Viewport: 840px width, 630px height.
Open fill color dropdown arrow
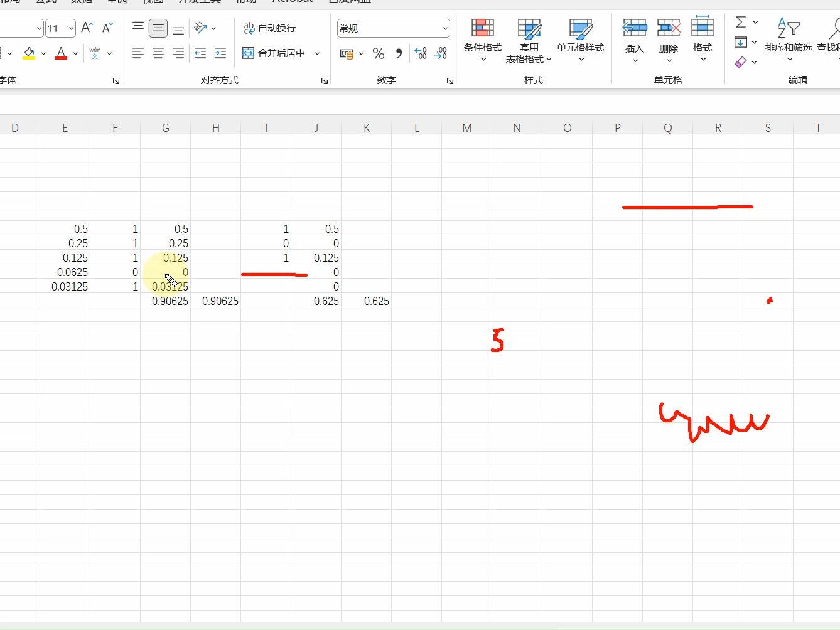click(x=43, y=54)
